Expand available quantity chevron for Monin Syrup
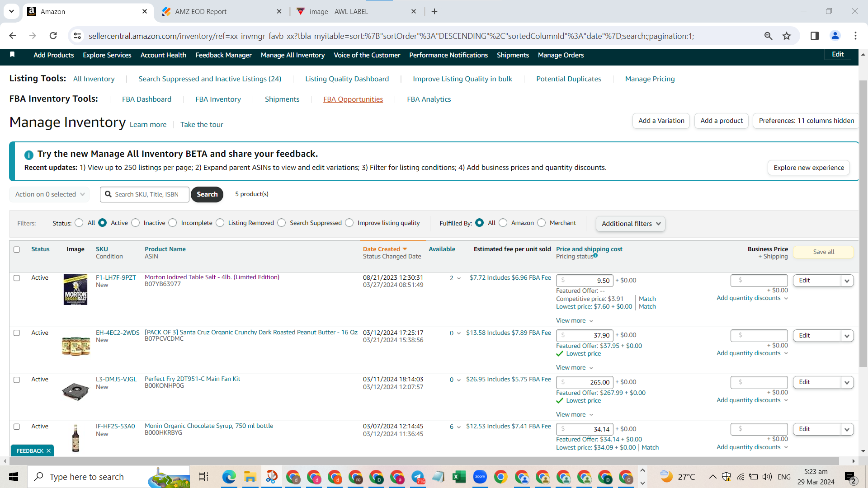This screenshot has width=868, height=488. (459, 427)
